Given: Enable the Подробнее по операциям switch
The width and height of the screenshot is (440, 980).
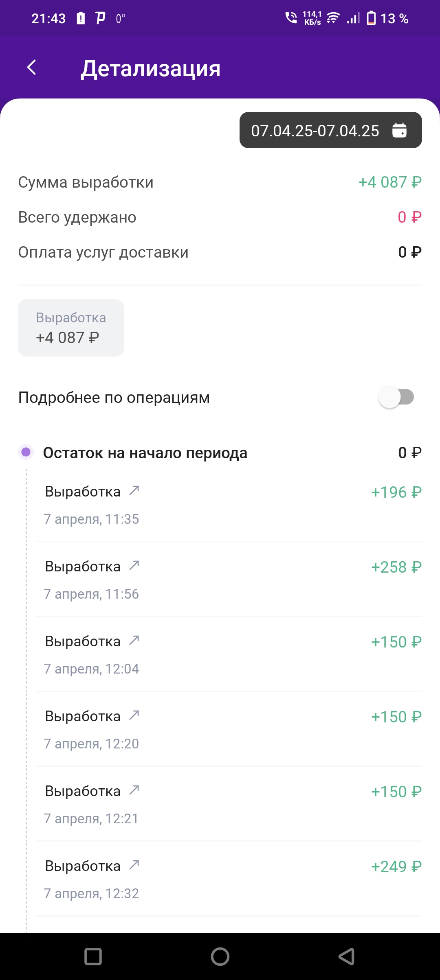Looking at the screenshot, I should click(396, 397).
